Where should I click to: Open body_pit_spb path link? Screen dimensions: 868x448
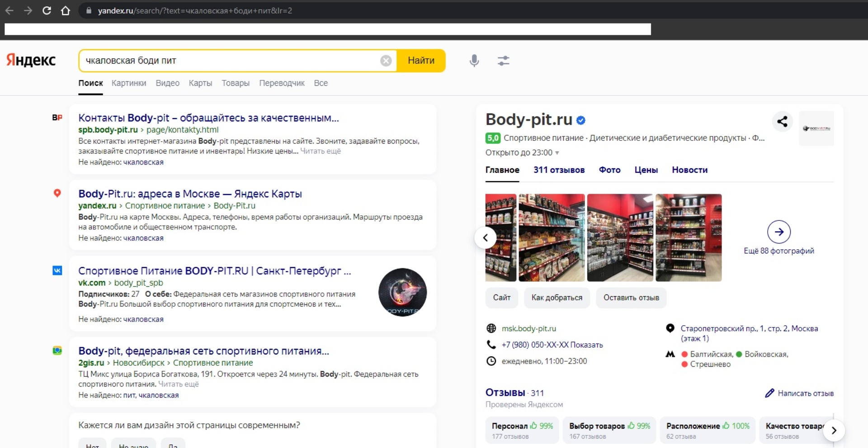tap(138, 283)
